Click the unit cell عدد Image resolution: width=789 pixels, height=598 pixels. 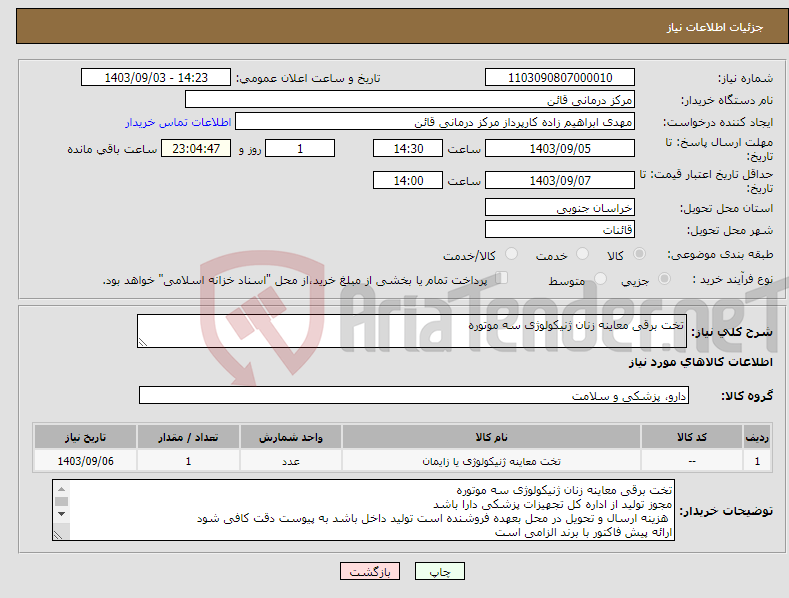click(x=291, y=461)
